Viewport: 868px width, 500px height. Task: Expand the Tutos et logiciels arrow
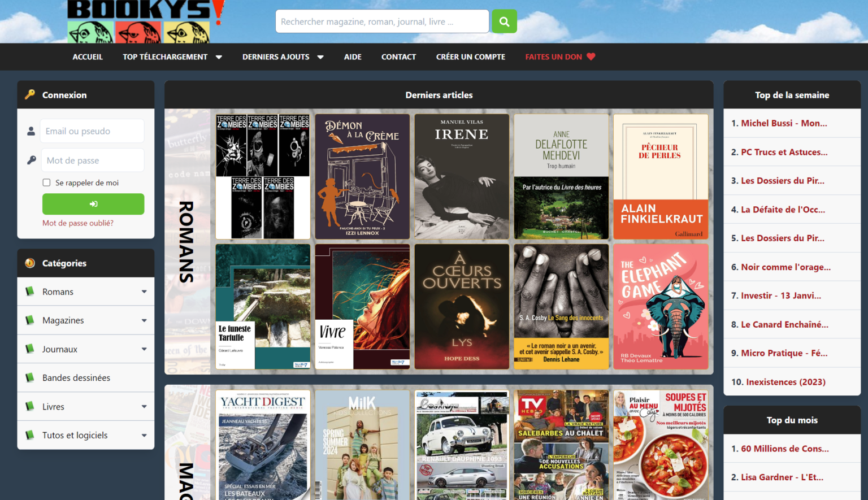point(144,435)
